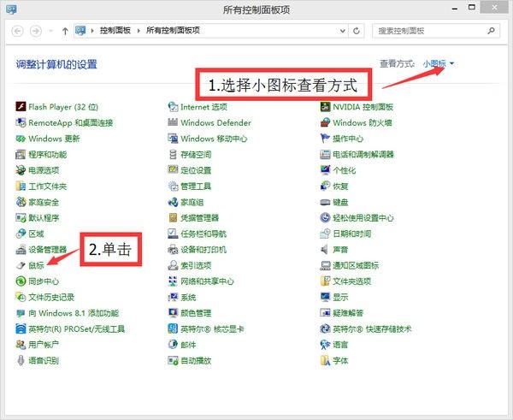The width and height of the screenshot is (513, 420).
Task: Open the 系统 link
Action: coord(188,297)
